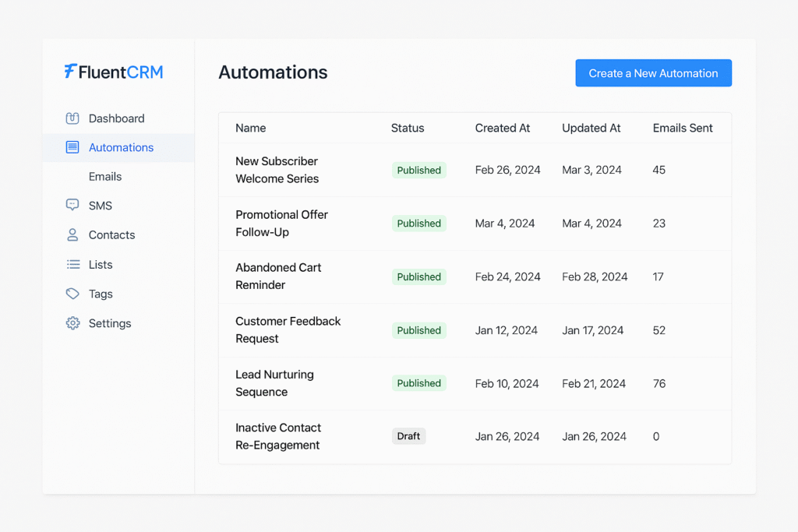
Task: Click the Dashboard sidebar icon
Action: click(72, 118)
